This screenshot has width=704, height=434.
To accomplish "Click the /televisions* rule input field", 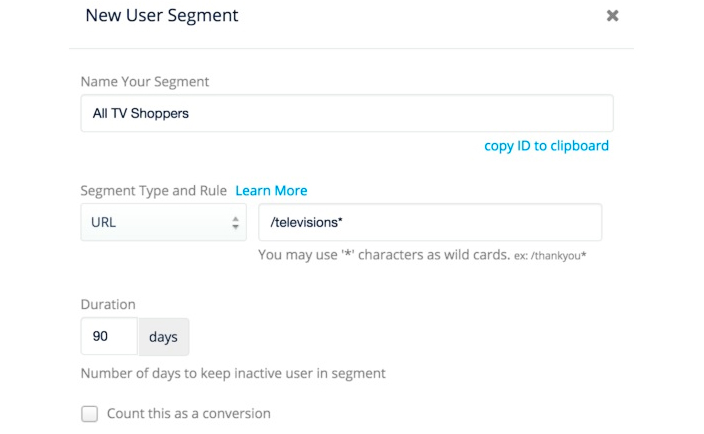I will (x=430, y=222).
